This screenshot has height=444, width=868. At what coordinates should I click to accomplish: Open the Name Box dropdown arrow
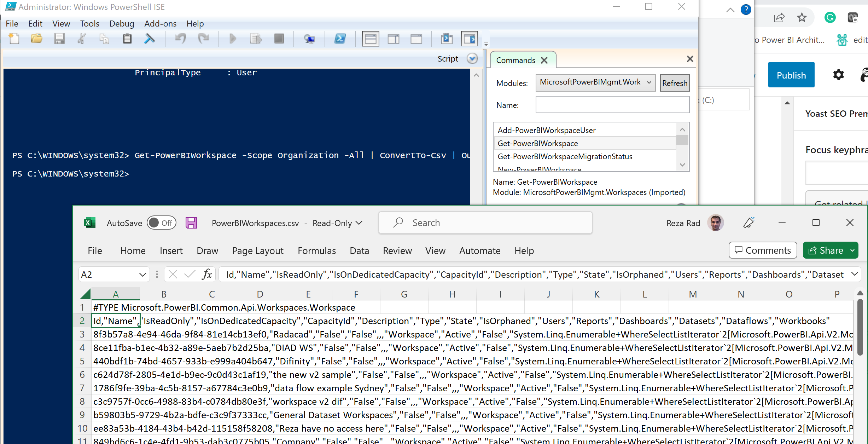[x=142, y=275]
